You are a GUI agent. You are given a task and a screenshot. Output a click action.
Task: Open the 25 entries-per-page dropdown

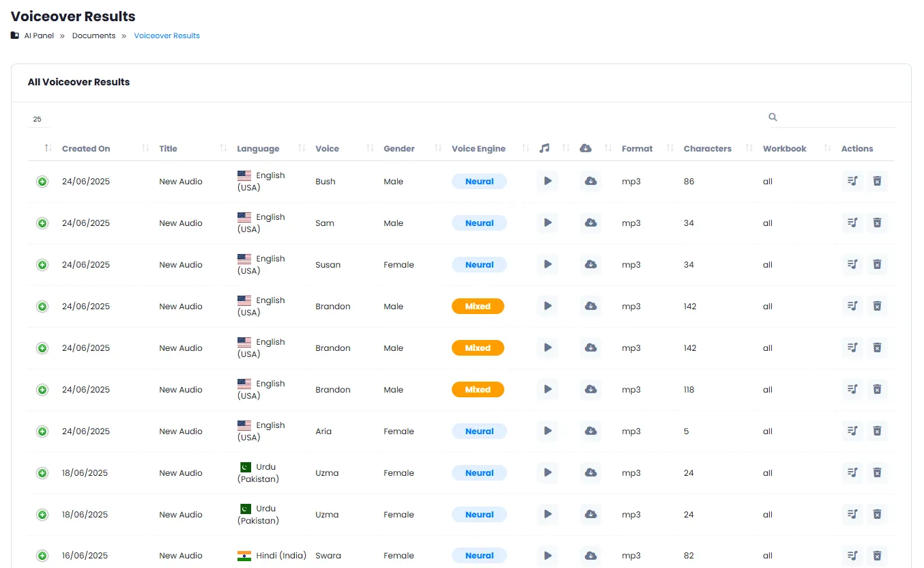[x=38, y=119]
